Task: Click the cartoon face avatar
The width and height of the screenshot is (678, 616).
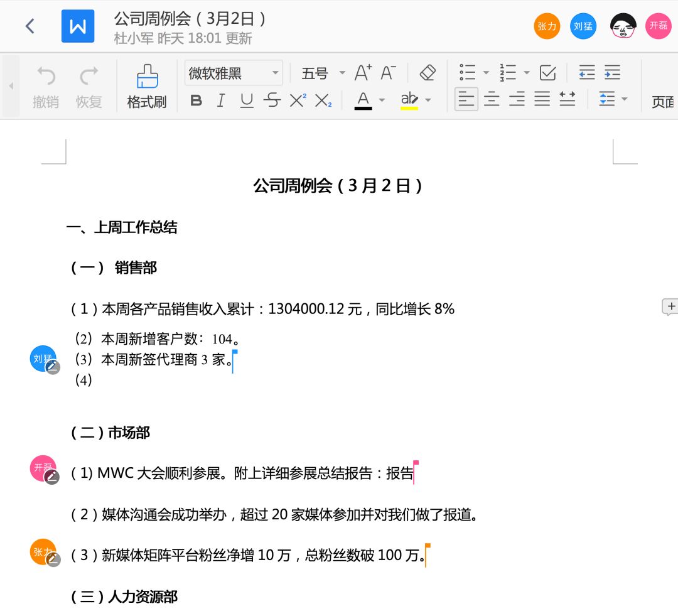Action: [x=623, y=26]
